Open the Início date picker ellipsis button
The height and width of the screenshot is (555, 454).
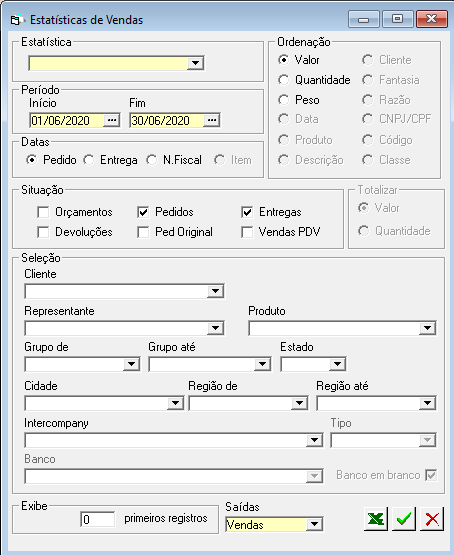[112, 120]
